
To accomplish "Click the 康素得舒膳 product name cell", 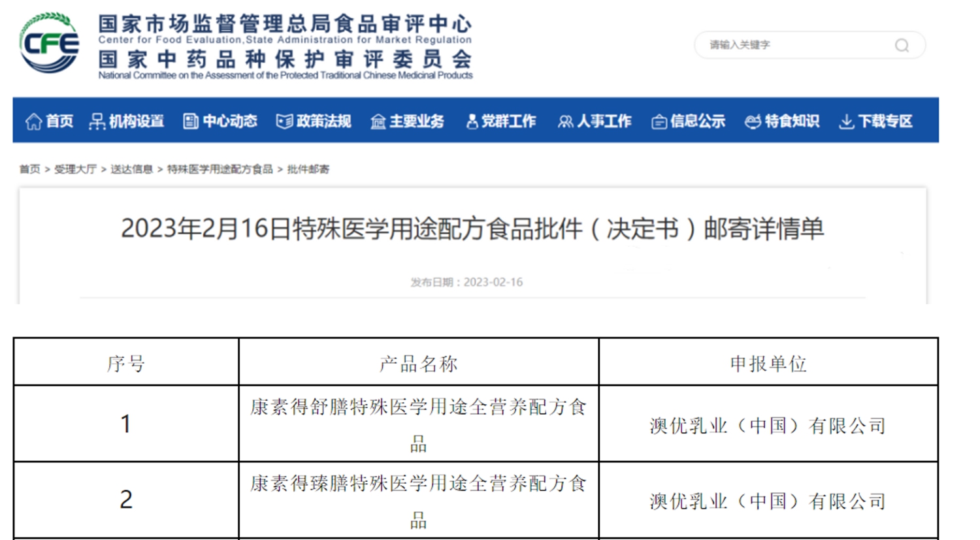I will 418,424.
